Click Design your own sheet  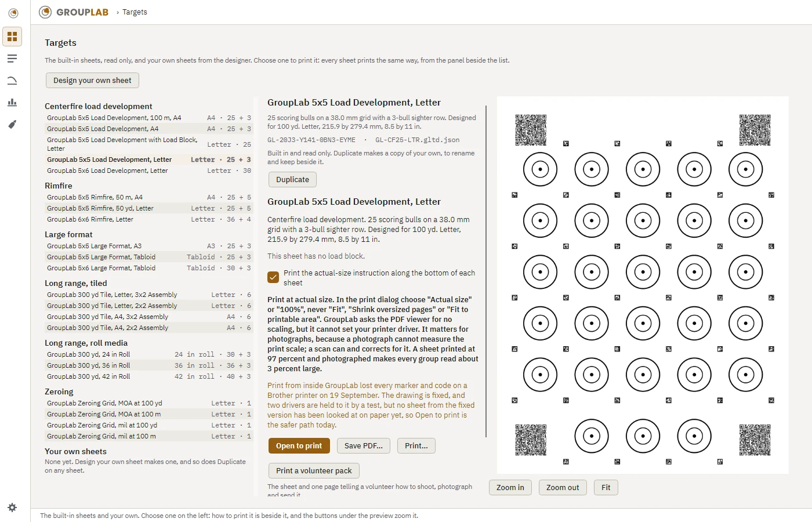(x=92, y=80)
